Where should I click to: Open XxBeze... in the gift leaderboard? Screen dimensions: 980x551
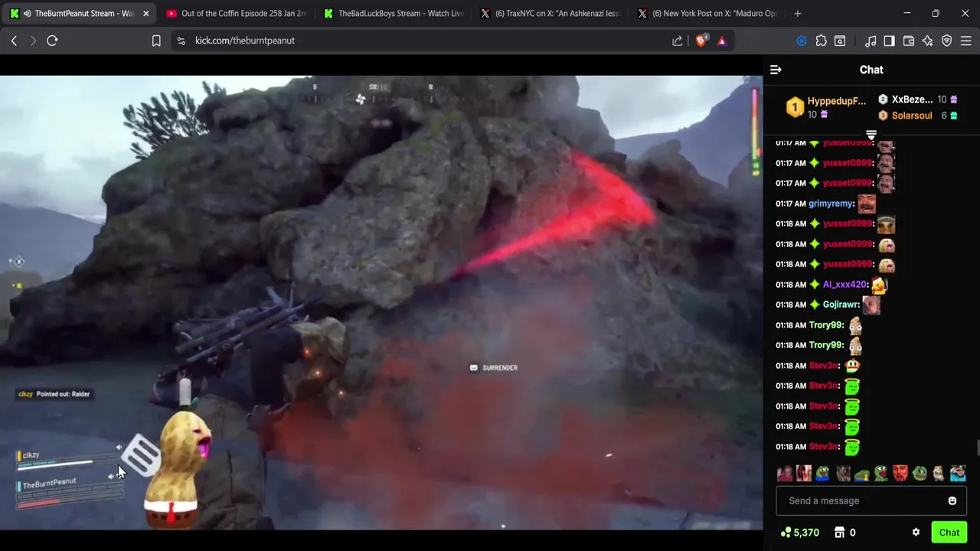(x=912, y=99)
